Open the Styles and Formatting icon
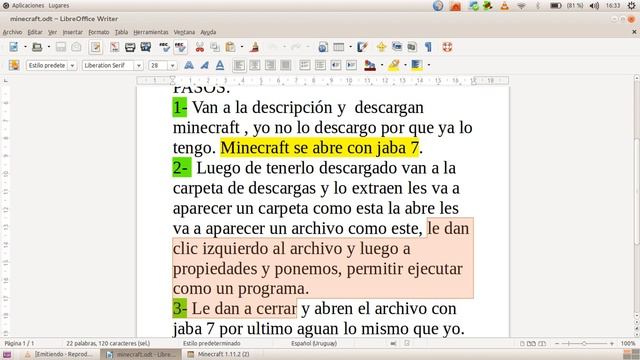The height and width of the screenshot is (360, 640). tap(14, 65)
